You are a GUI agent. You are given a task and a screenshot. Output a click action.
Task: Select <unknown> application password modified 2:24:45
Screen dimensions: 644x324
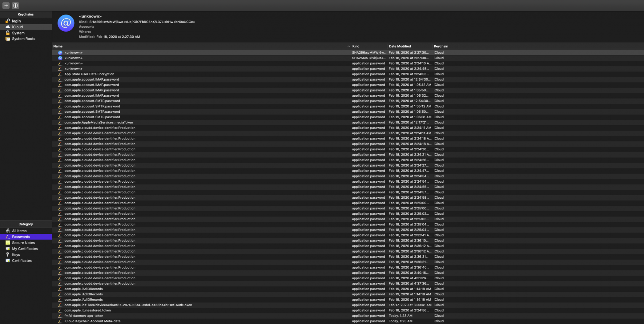coord(348,69)
